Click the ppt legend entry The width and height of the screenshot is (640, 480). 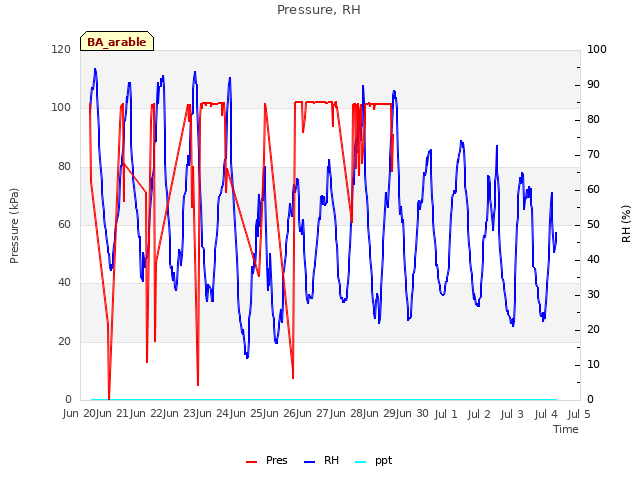[373, 461]
